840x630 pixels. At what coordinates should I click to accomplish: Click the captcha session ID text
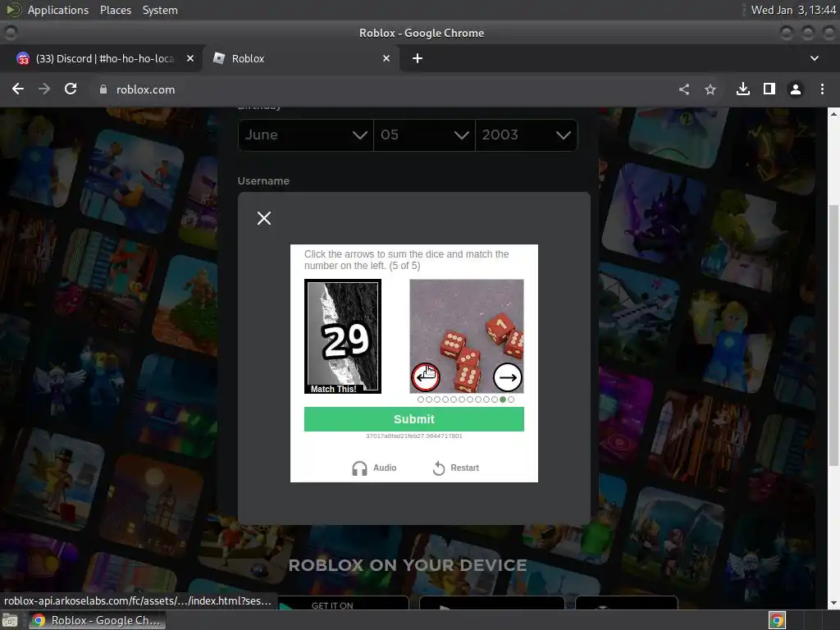pos(413,436)
